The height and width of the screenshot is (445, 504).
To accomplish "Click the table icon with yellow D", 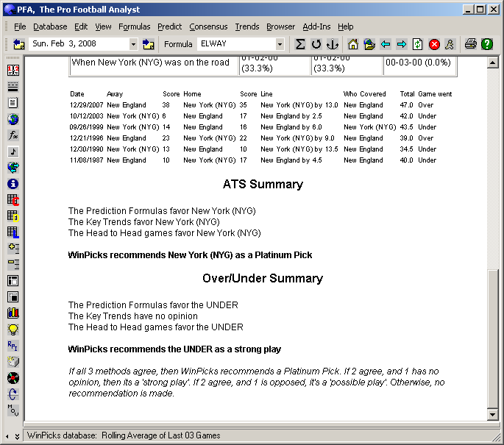I will (13, 216).
